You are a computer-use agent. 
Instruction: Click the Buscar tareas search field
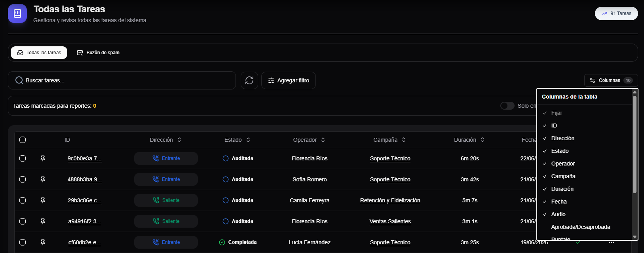click(x=122, y=80)
